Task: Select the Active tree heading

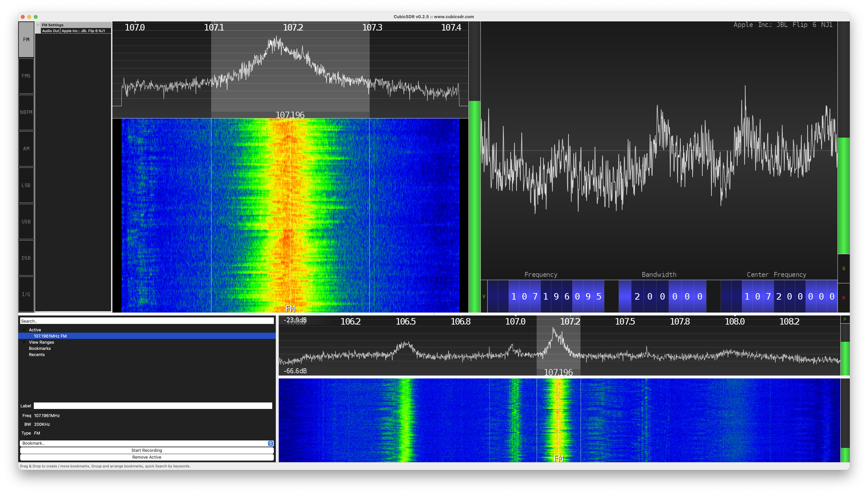Action: 35,329
